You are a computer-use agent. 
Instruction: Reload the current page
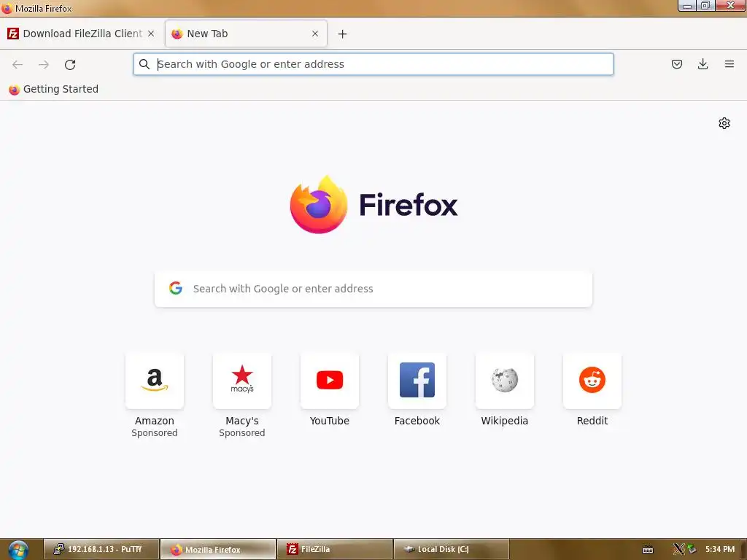point(70,64)
